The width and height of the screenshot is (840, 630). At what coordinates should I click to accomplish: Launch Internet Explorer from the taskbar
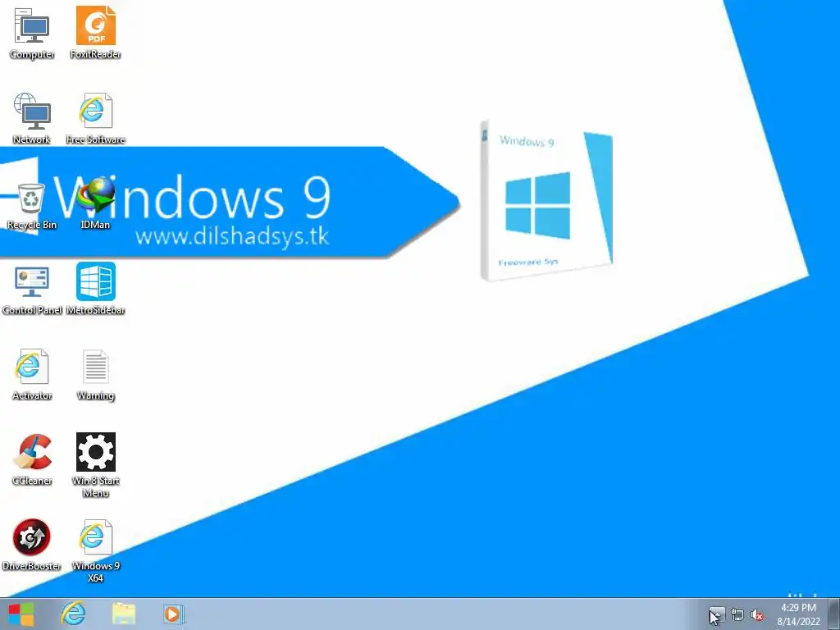[73, 614]
